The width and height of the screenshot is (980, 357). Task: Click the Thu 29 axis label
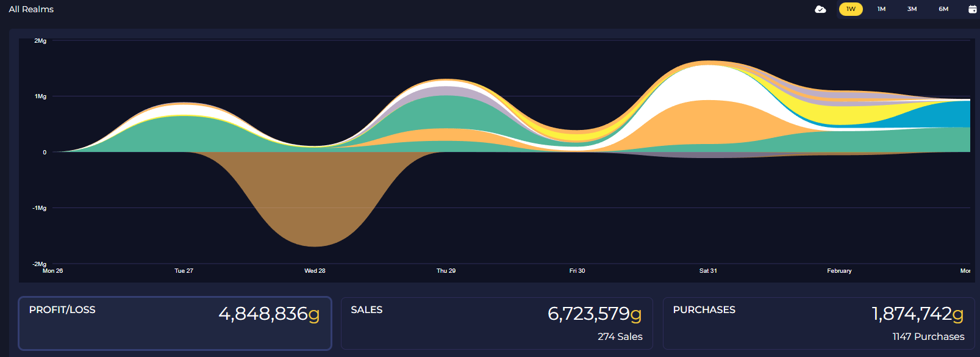pos(446,271)
